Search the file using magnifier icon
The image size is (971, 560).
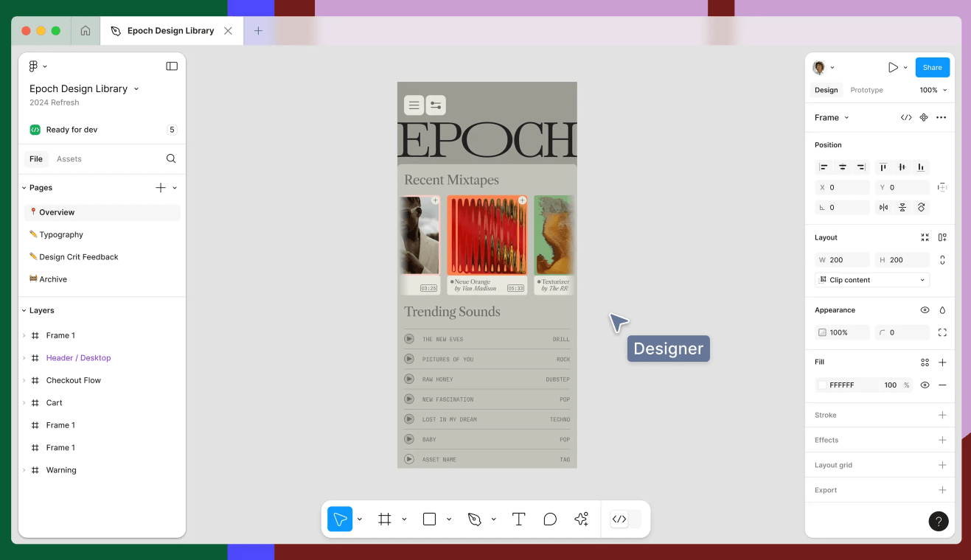coord(171,158)
